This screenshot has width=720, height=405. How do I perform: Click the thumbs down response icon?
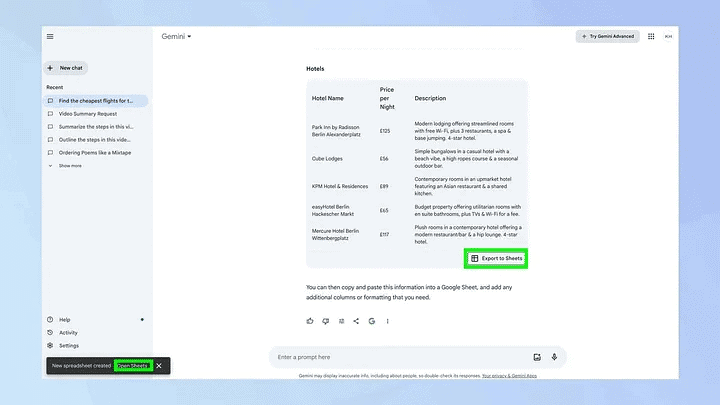pos(326,321)
